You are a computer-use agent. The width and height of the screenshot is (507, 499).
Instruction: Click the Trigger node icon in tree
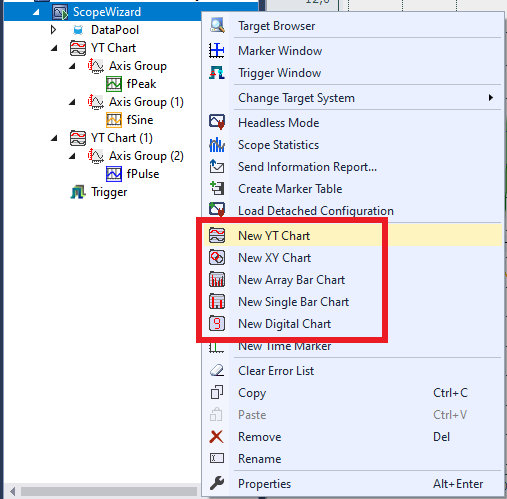coord(78,192)
